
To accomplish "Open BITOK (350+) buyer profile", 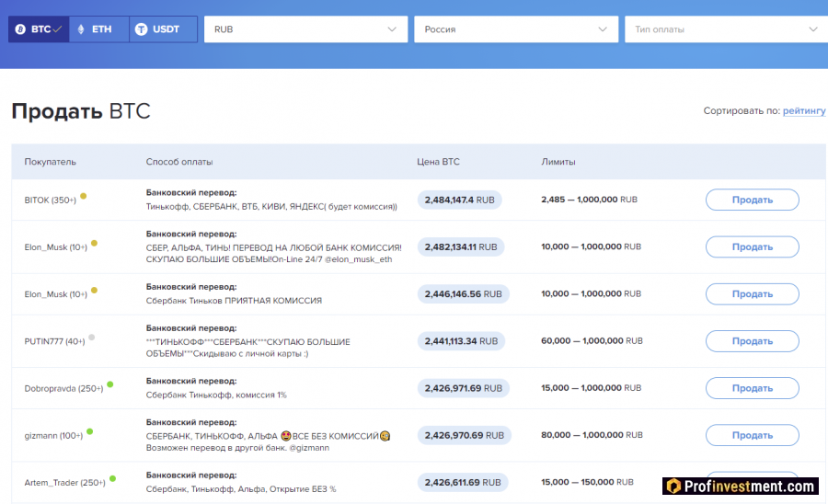I will [51, 200].
